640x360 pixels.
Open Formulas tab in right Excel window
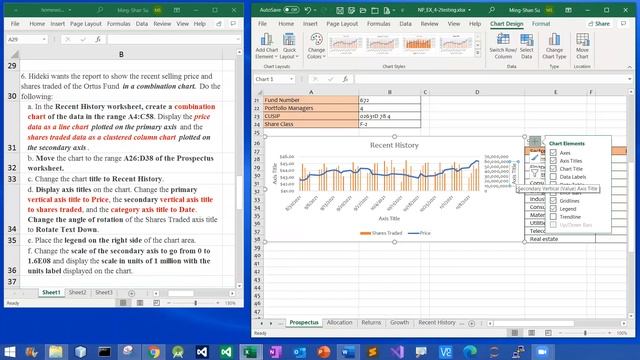(x=378, y=24)
